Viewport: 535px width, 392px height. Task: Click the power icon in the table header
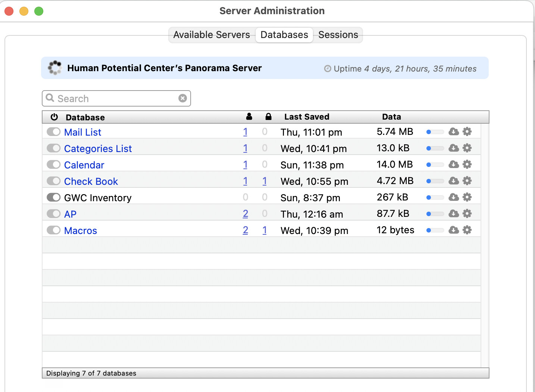click(54, 117)
